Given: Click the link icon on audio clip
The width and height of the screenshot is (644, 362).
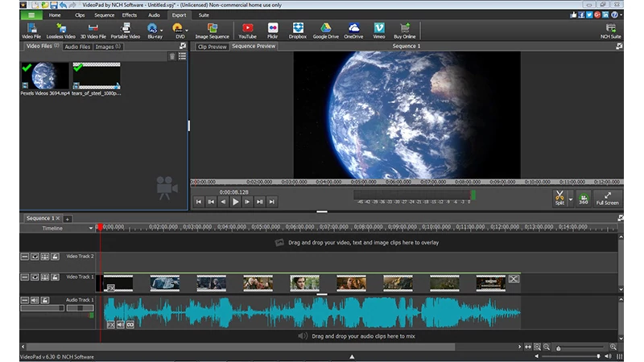Looking at the screenshot, I should pyautogui.click(x=130, y=325).
